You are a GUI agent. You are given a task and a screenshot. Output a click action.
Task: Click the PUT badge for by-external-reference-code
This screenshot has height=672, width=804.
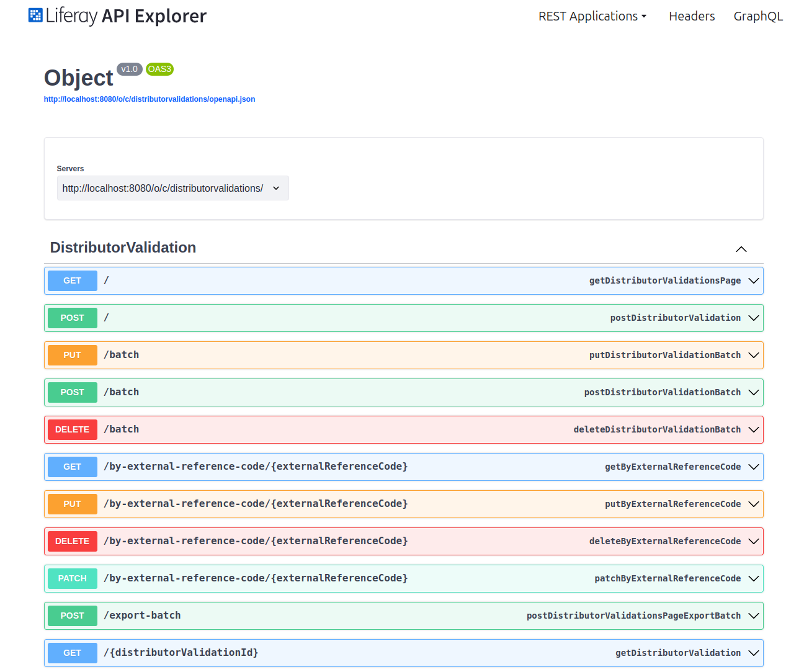pos(72,504)
